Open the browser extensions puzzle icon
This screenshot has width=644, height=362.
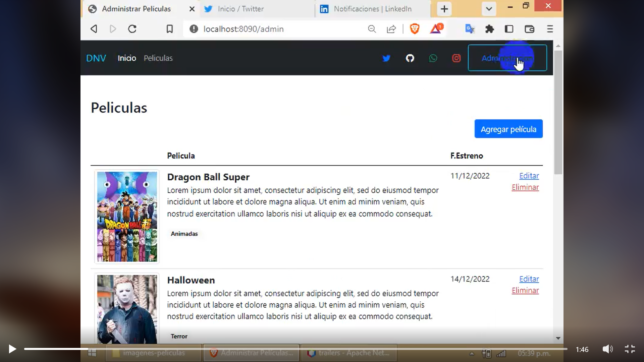(489, 29)
